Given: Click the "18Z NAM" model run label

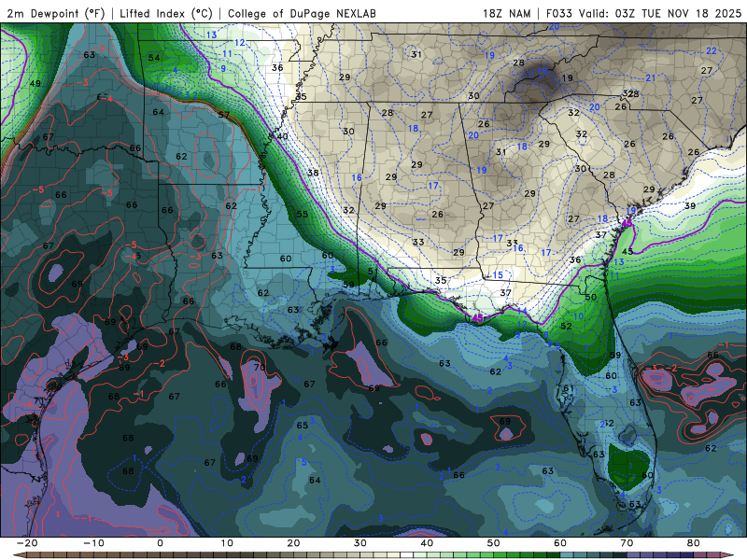Looking at the screenshot, I should (507, 13).
